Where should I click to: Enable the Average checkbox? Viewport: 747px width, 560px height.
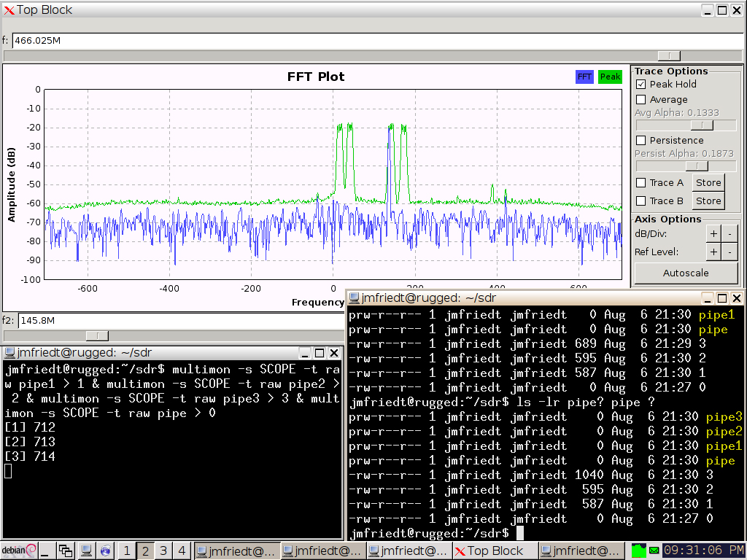[x=641, y=100]
